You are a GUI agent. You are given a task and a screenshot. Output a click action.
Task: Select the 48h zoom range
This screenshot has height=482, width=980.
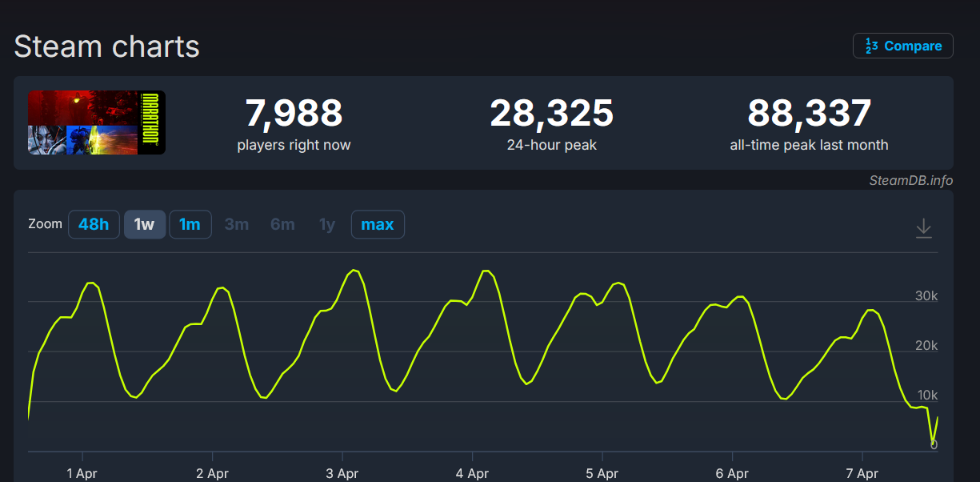click(94, 224)
